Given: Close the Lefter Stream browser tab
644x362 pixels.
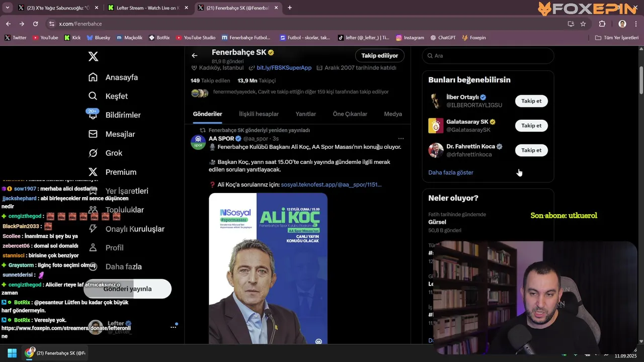Looking at the screenshot, I should [186, 8].
